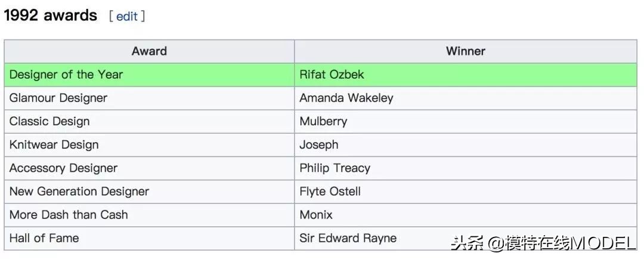Click the Amanda Wakeley winner cell
The height and width of the screenshot is (259, 644).
coord(346,98)
